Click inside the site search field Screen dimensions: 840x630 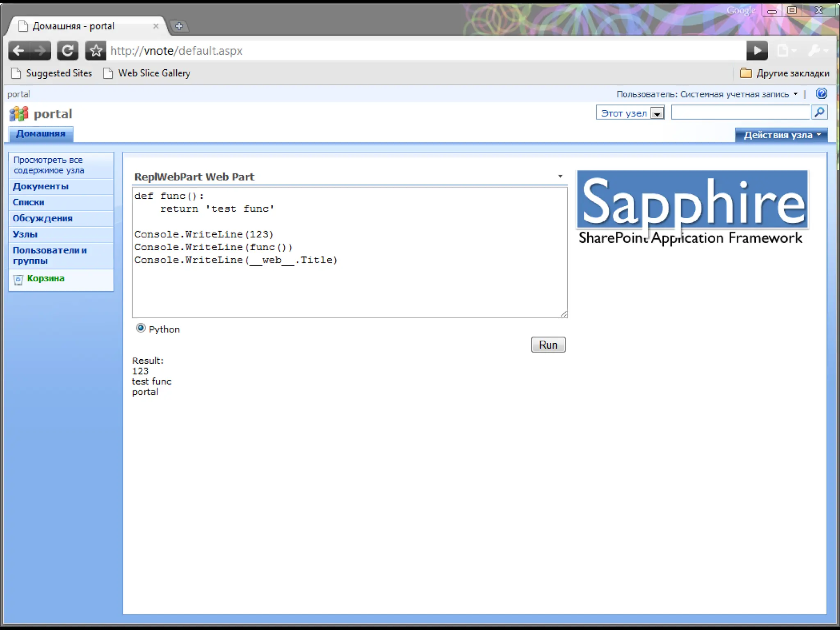coord(740,112)
